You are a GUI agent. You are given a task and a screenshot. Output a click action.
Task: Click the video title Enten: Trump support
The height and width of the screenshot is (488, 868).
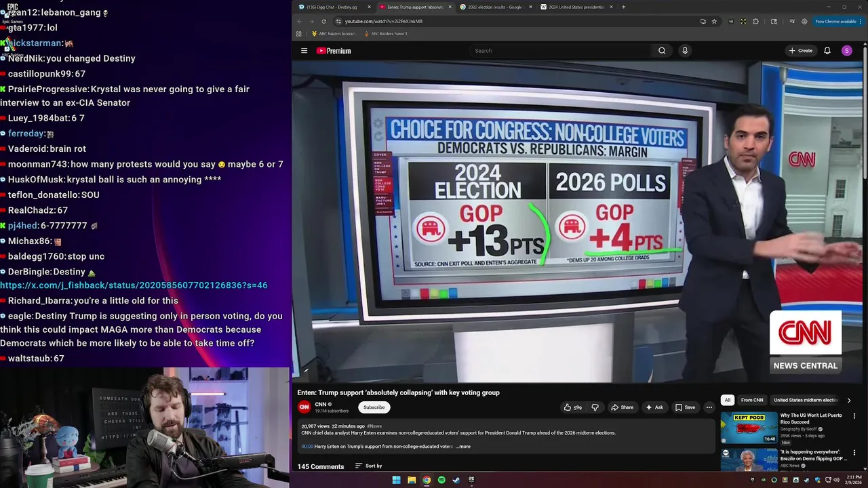(398, 392)
